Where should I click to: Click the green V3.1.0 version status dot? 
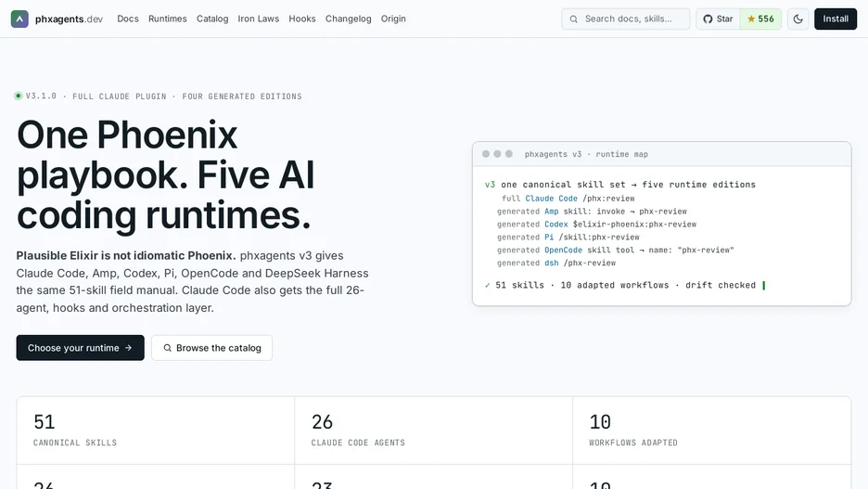coord(19,96)
